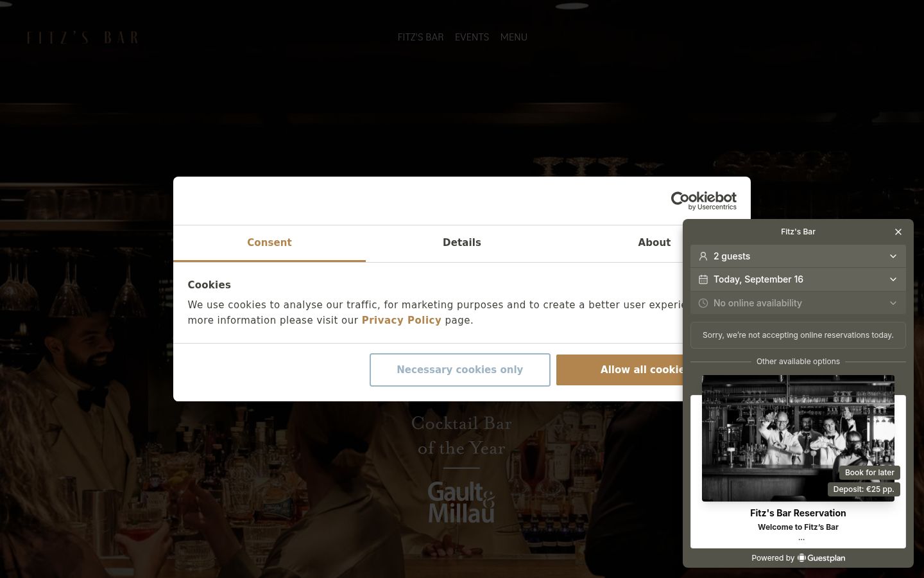This screenshot has height=578, width=924.
Task: Open the FITZ'S BAR navigation item
Action: click(x=421, y=37)
